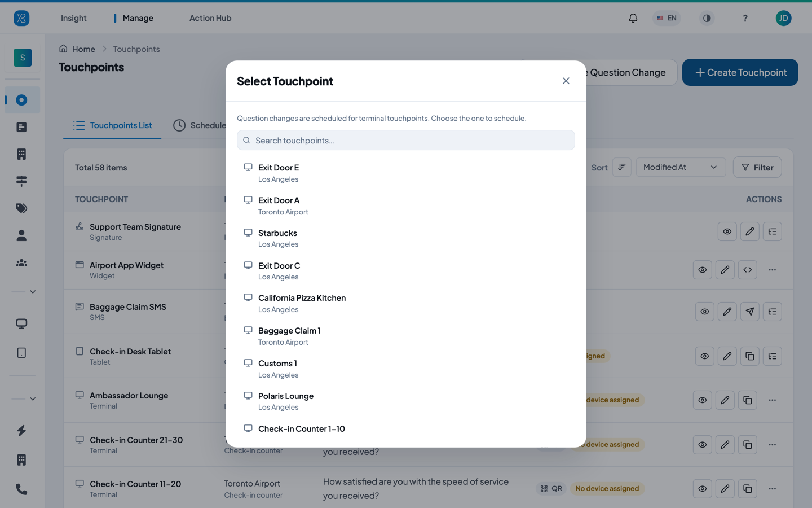The height and width of the screenshot is (508, 812).
Task: Collapse first sidebar section chevron
Action: [x=33, y=292]
